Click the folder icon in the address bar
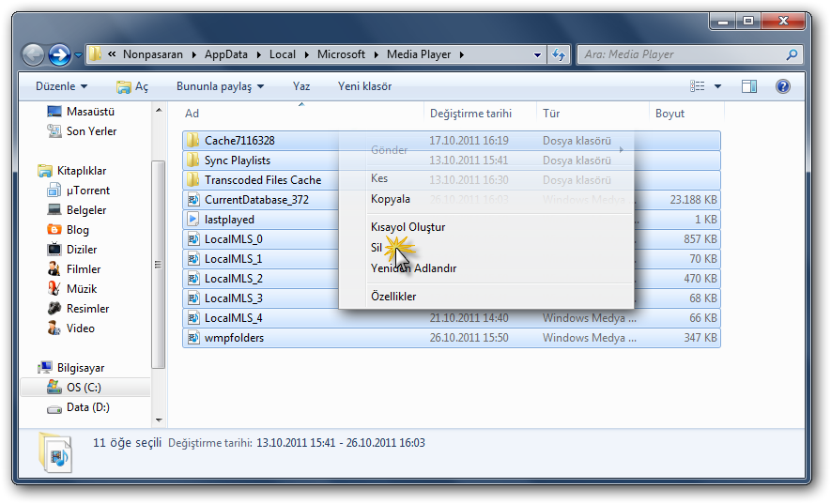 96,54
